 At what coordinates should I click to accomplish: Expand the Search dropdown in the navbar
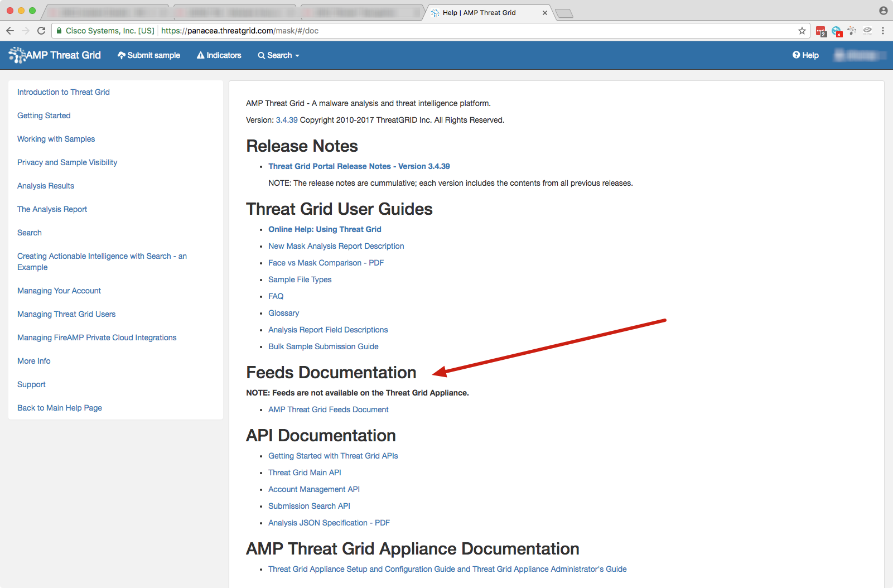(278, 55)
